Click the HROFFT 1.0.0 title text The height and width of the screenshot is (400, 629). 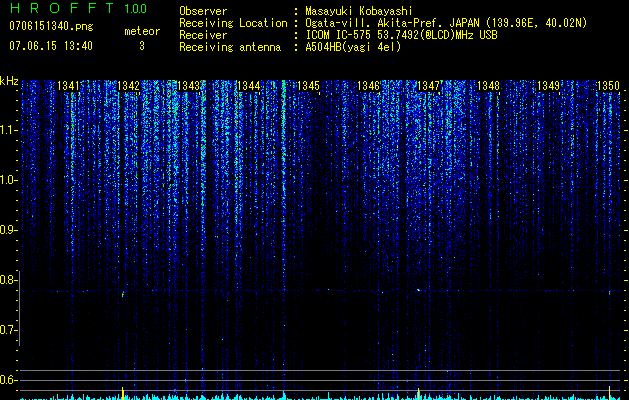click(x=78, y=8)
